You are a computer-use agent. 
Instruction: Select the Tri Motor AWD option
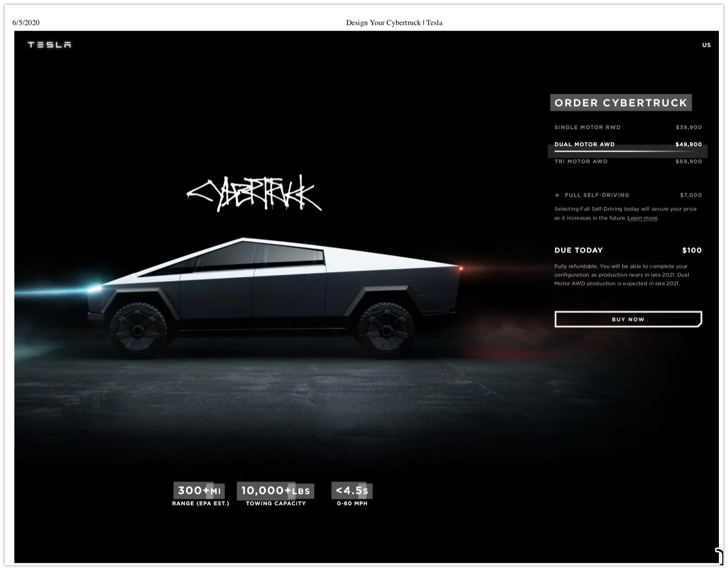pyautogui.click(x=628, y=162)
